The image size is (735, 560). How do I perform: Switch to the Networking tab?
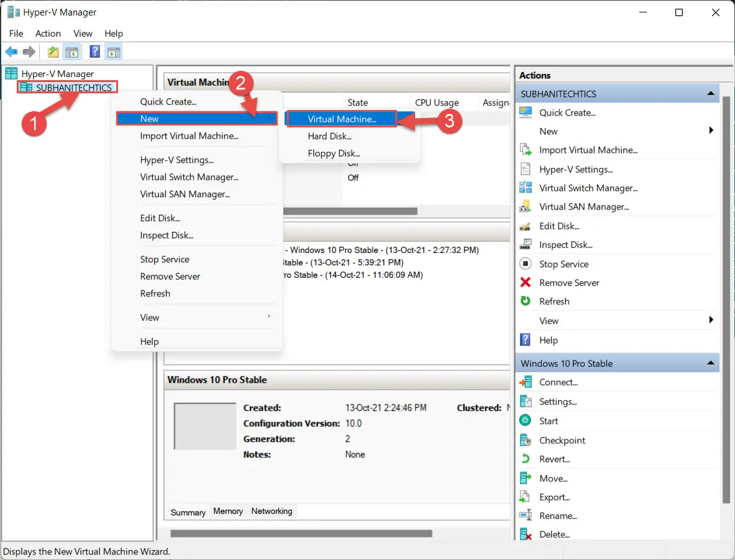272,511
